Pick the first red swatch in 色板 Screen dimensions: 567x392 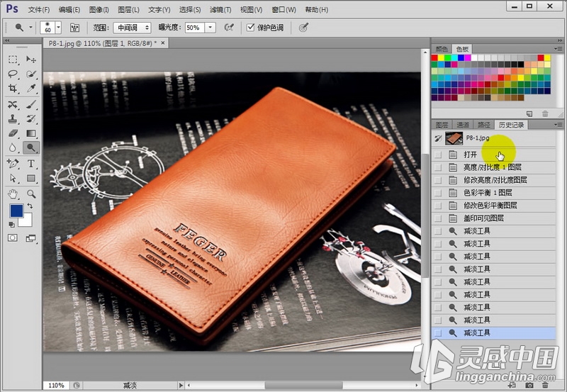point(434,58)
